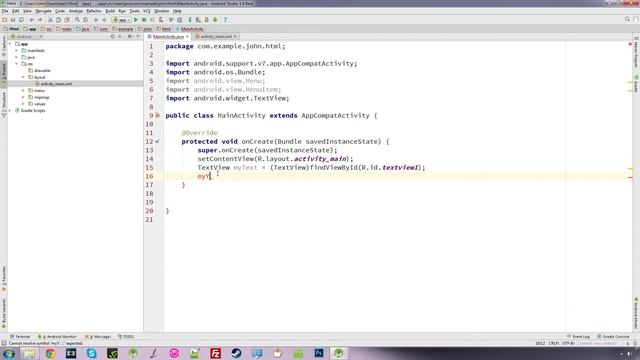Click class gutter icon on line 9

(x=157, y=116)
